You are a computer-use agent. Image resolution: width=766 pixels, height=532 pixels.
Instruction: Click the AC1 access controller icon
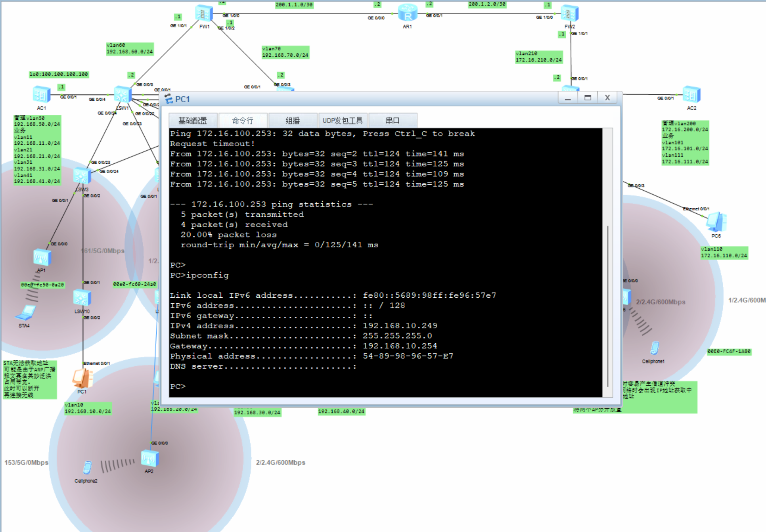pyautogui.click(x=41, y=95)
